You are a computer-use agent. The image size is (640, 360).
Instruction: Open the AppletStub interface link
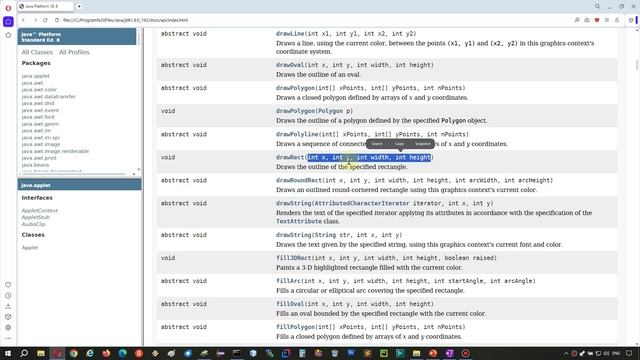(x=36, y=218)
